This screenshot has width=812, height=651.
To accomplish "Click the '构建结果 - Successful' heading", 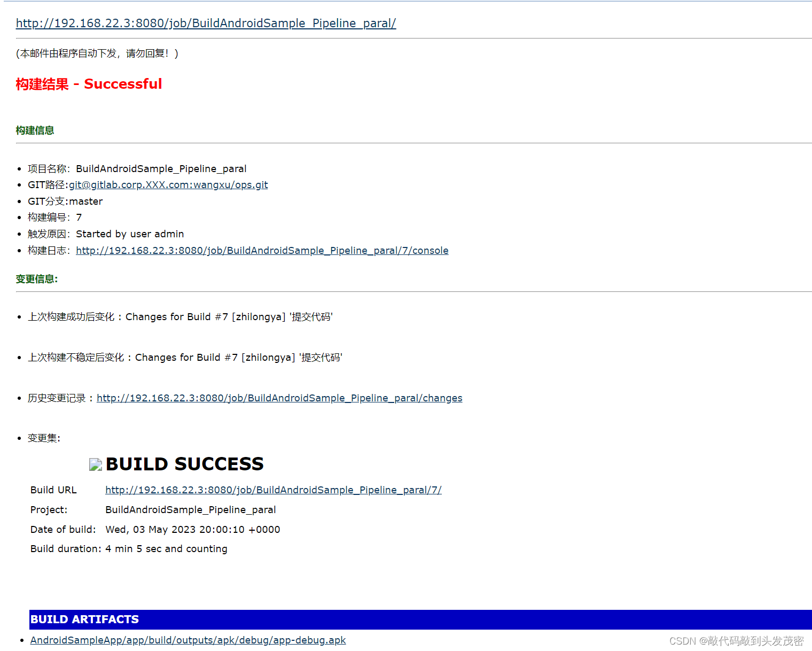I will click(89, 84).
